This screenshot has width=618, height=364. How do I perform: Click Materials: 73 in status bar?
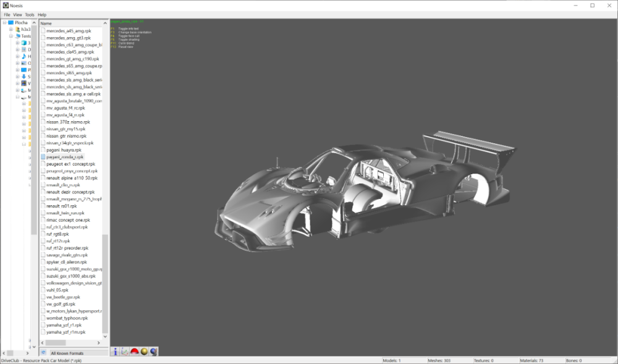pos(531,360)
